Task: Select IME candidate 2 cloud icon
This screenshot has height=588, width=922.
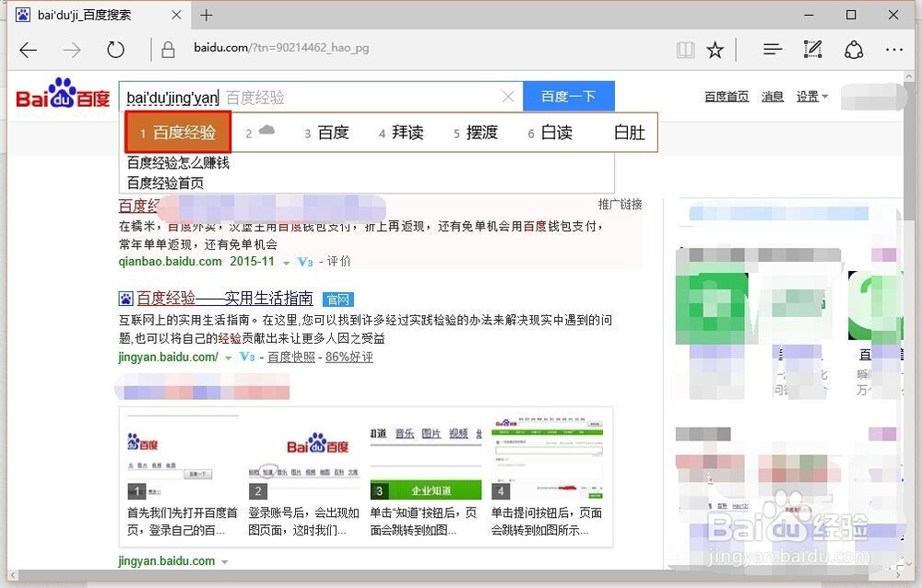Action: 260,133
